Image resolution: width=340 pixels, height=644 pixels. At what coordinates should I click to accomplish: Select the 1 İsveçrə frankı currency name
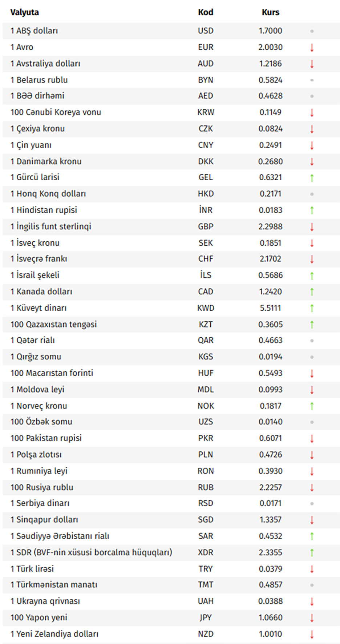point(39,259)
